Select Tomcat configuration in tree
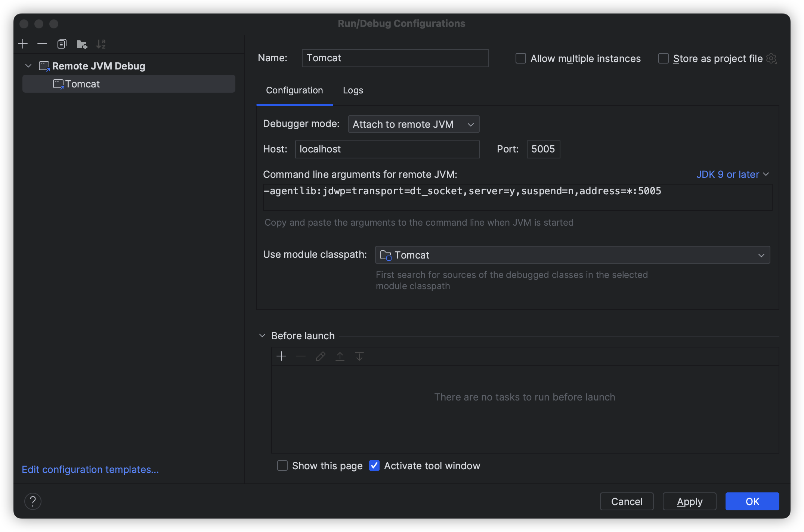The width and height of the screenshot is (804, 532). point(129,84)
